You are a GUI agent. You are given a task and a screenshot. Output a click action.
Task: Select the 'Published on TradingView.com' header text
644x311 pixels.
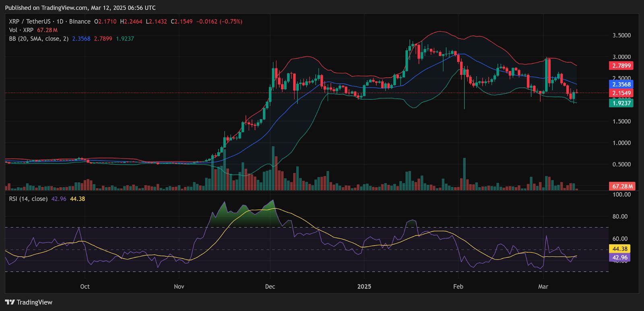(x=46, y=8)
